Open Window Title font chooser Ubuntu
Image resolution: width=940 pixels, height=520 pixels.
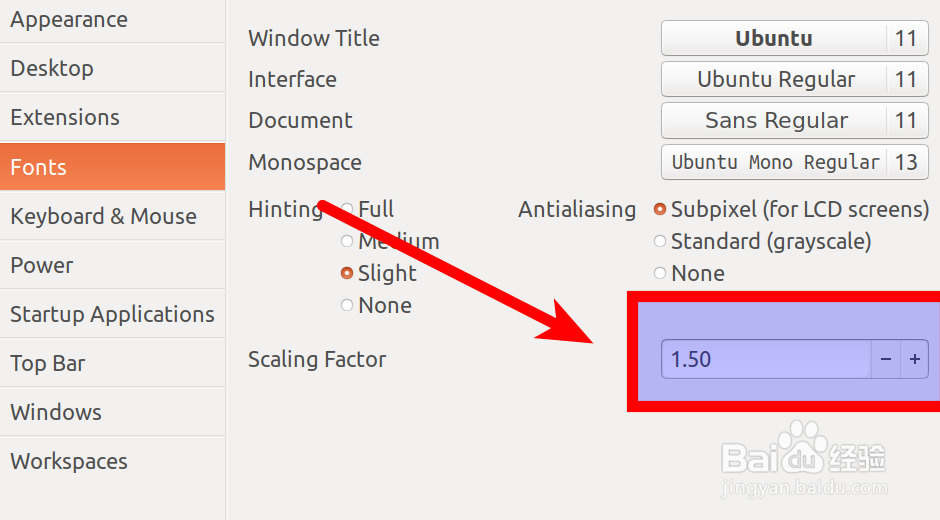tap(794, 38)
